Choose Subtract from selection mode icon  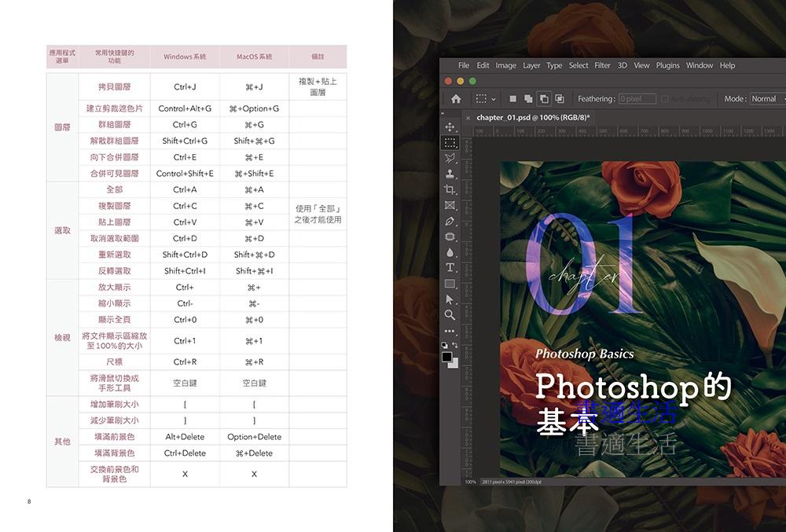tap(544, 99)
